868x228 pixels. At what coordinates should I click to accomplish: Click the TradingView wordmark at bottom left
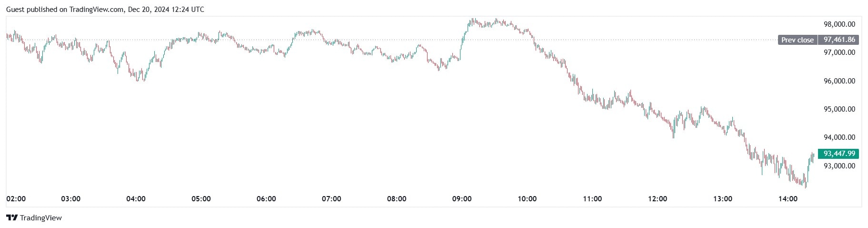click(41, 218)
